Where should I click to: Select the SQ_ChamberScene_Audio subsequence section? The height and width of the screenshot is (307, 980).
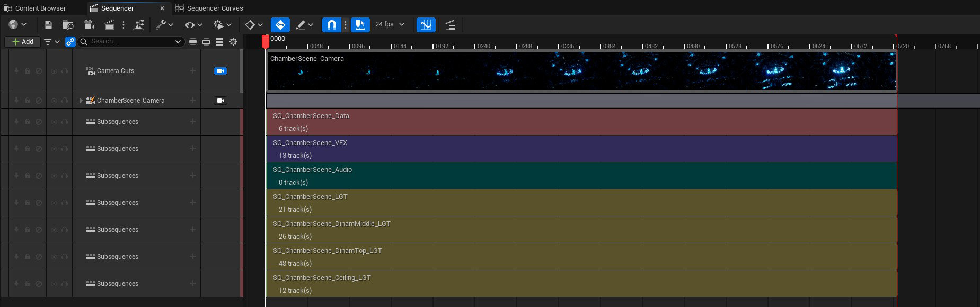(x=581, y=176)
